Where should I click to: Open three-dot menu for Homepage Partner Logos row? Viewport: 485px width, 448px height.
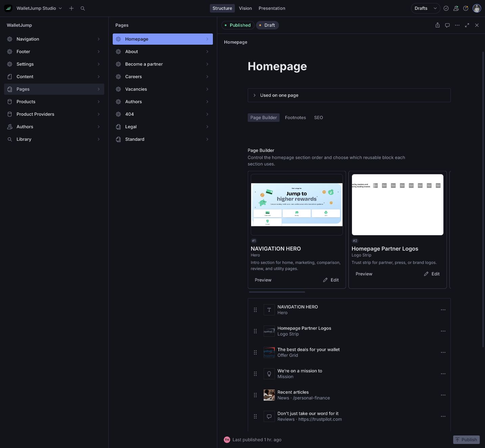click(443, 331)
